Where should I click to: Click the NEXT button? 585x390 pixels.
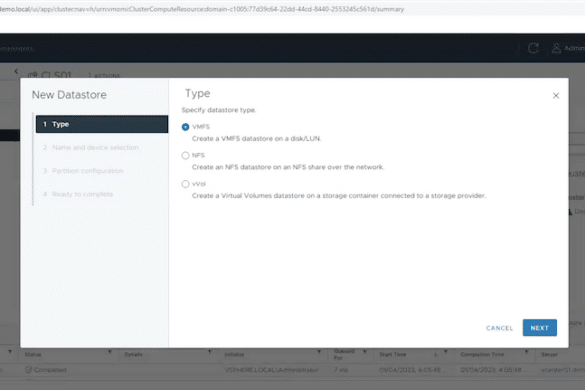click(539, 328)
